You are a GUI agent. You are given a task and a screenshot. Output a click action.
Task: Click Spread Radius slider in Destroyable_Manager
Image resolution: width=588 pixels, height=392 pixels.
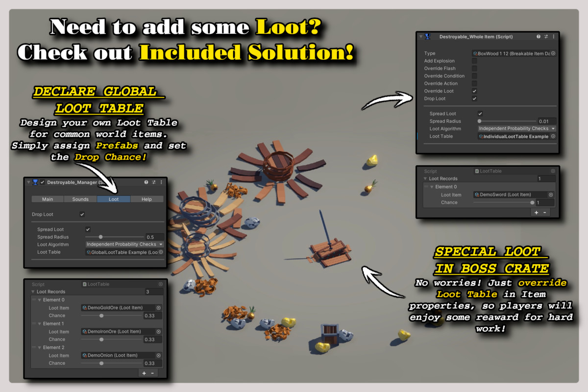(x=115, y=237)
